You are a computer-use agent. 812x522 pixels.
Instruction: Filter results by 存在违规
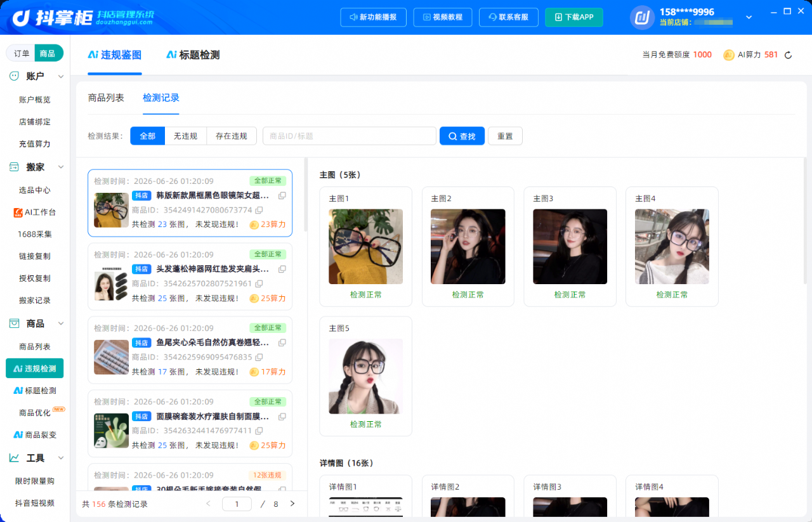point(232,136)
